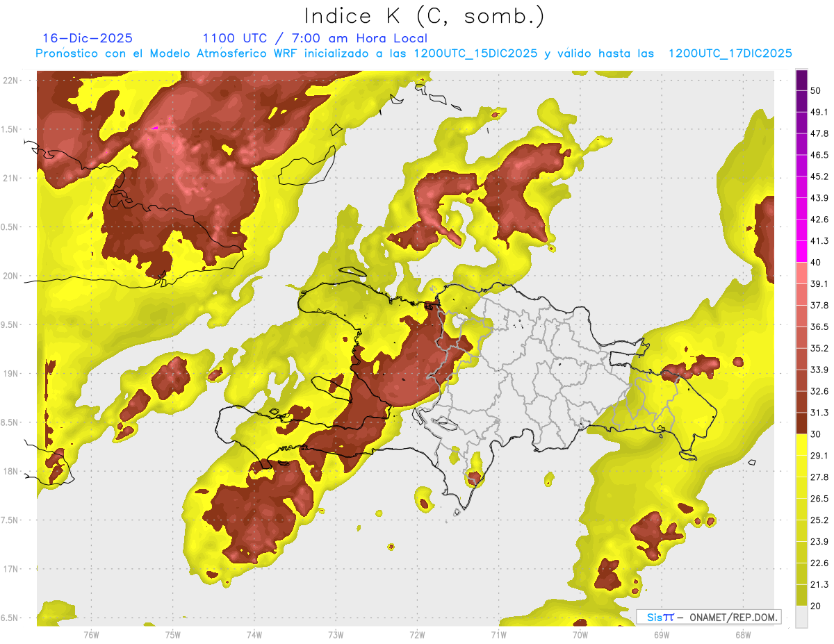Image resolution: width=834 pixels, height=644 pixels.
Task: Click the color bar value '37.8'
Action: pos(819,305)
